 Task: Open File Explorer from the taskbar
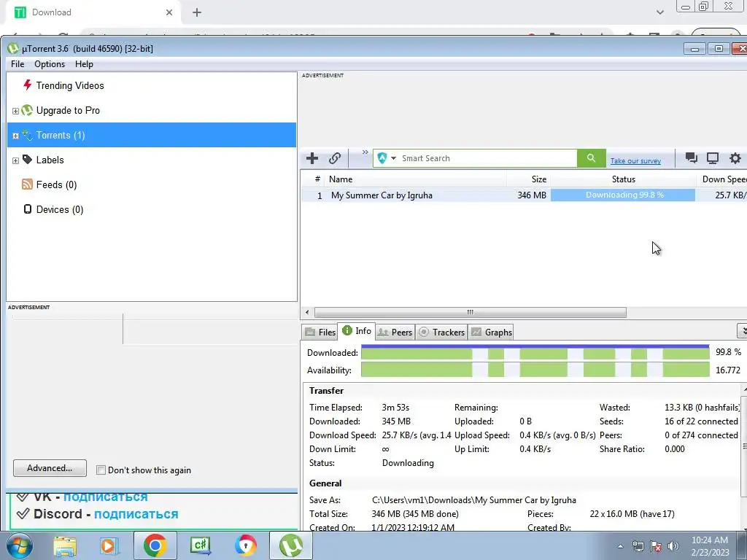pyautogui.click(x=65, y=545)
